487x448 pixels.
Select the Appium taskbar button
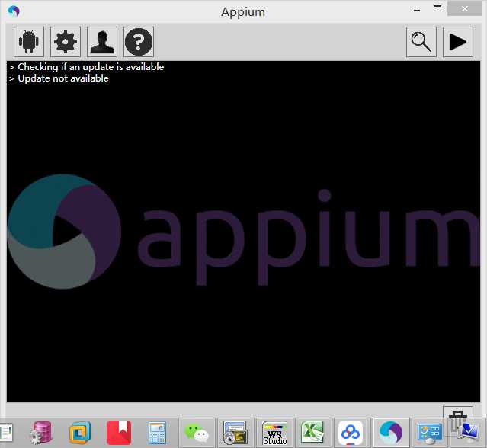[x=391, y=433]
